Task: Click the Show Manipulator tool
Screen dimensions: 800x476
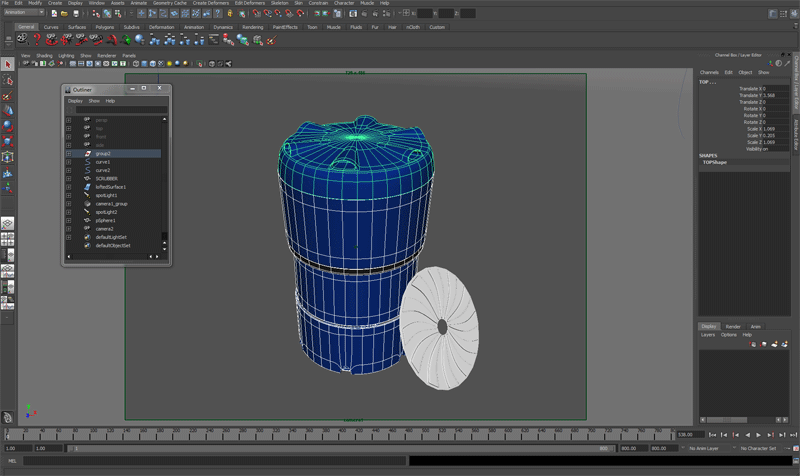Action: point(7,188)
